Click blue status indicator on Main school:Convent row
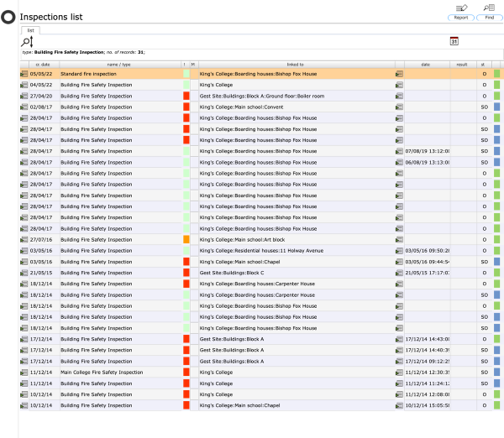This screenshot has height=438, width=504. pos(496,107)
